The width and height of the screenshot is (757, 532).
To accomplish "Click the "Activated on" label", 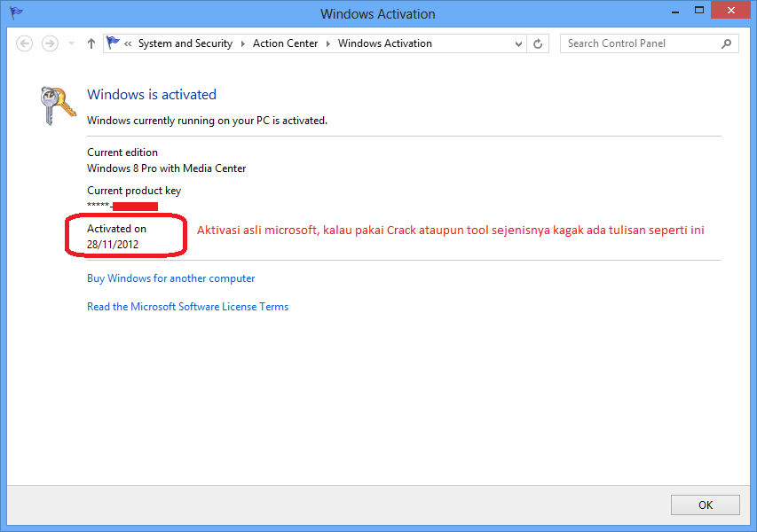I will click(116, 229).
